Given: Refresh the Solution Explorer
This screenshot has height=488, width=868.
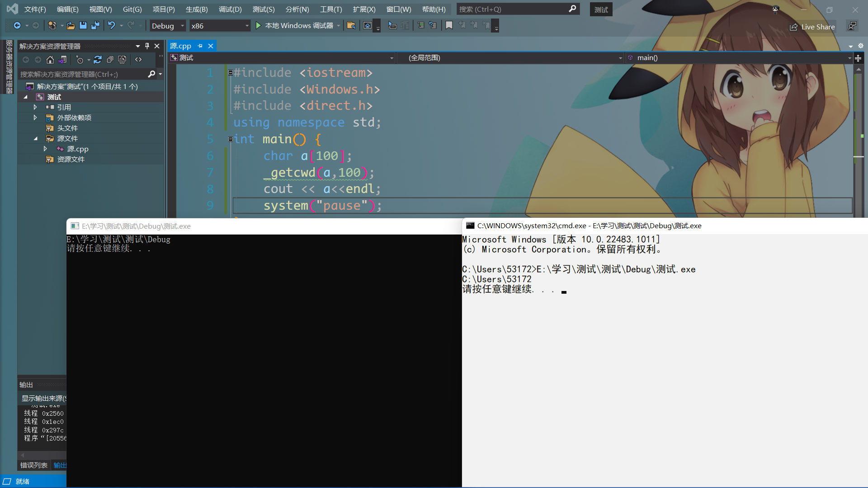Looking at the screenshot, I should 98,59.
